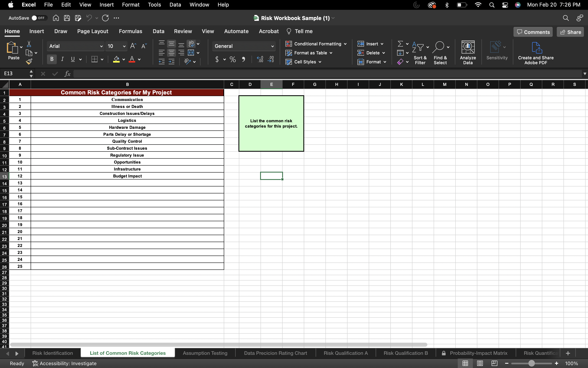The width and height of the screenshot is (588, 368).
Task: Click the Redo circular arrow icon
Action: click(105, 18)
